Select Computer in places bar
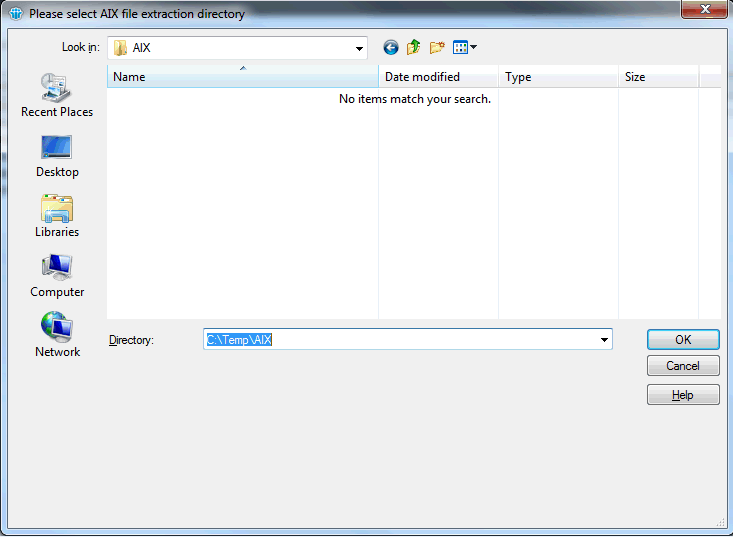Screen dimensions: 733x537 [x=57, y=275]
